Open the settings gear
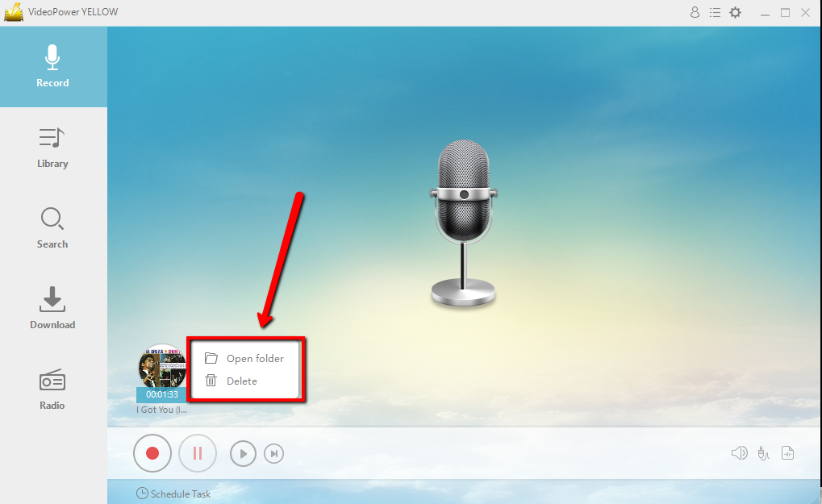 [735, 12]
